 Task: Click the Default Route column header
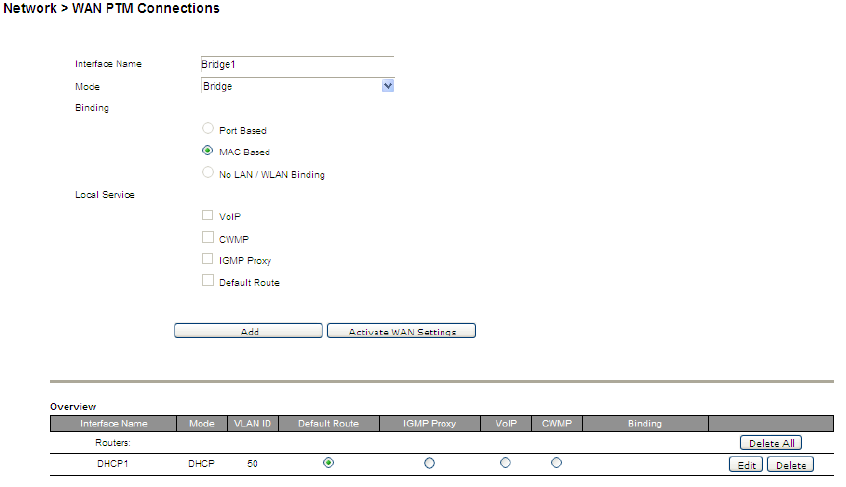pos(329,423)
